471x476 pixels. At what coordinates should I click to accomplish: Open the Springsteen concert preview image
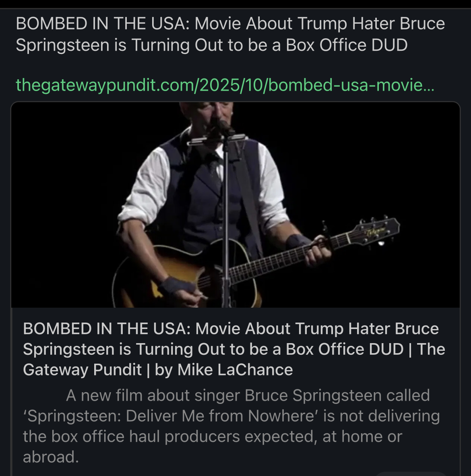tap(235, 205)
